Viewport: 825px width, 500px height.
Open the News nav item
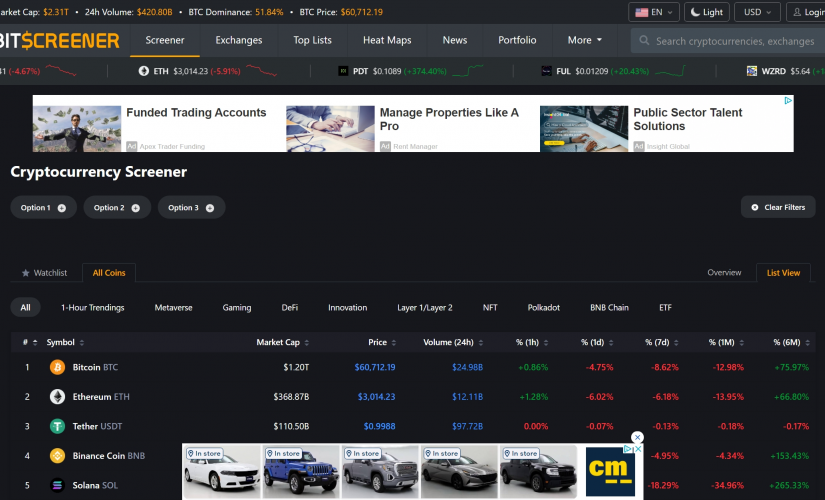pos(455,40)
